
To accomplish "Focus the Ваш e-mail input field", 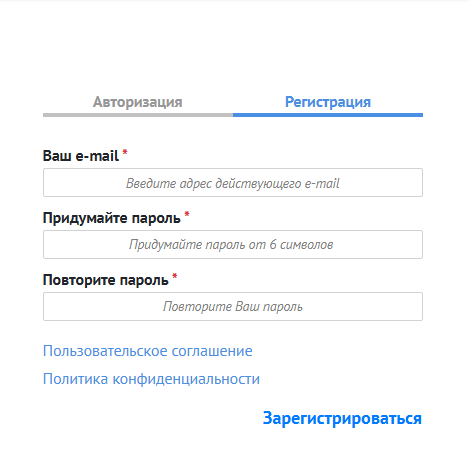I will coord(233,183).
